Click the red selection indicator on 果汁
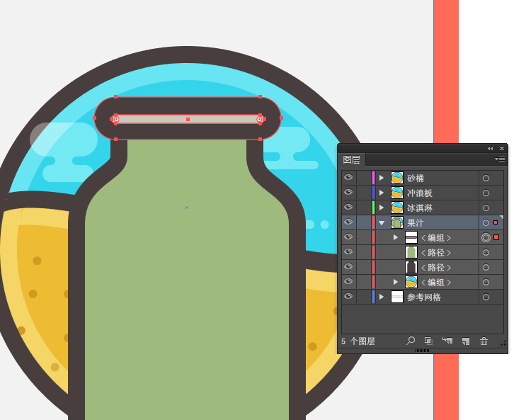The width and height of the screenshot is (526, 420). (x=496, y=222)
